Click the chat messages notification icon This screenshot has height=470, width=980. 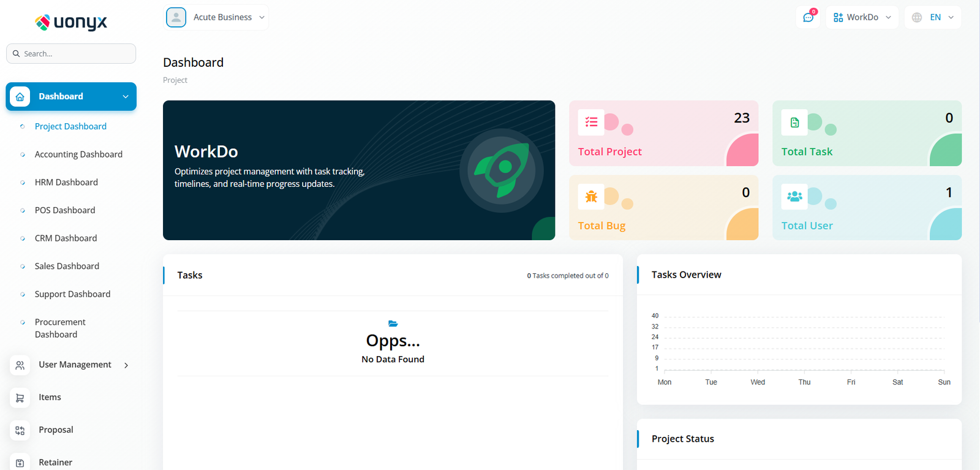tap(808, 17)
